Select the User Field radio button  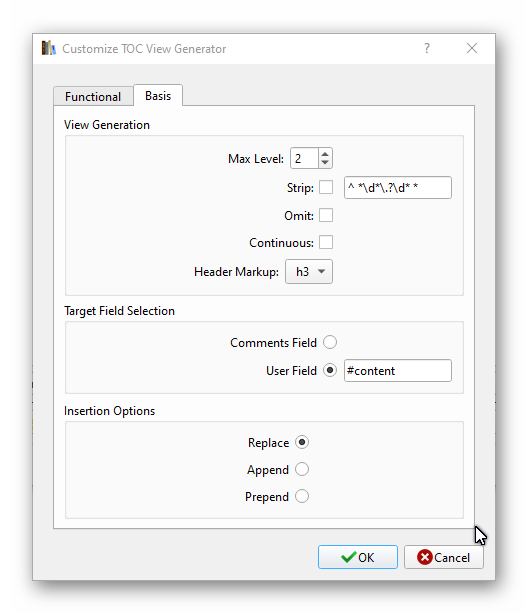pos(330,370)
